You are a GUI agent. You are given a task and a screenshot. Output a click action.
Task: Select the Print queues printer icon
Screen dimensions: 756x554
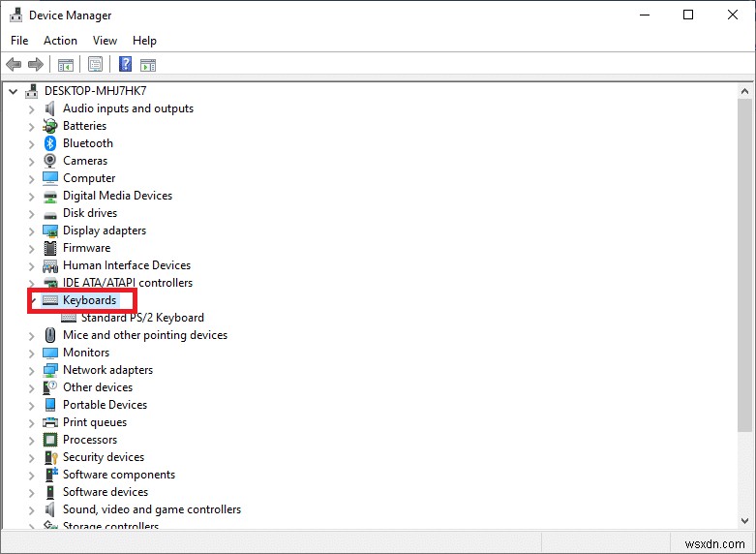50,422
